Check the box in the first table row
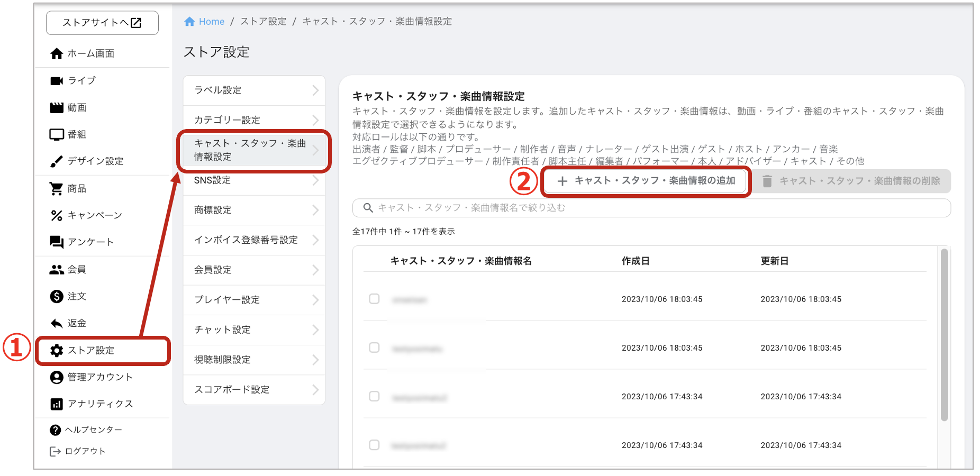Viewport: 980px width, 476px height. coord(374,299)
